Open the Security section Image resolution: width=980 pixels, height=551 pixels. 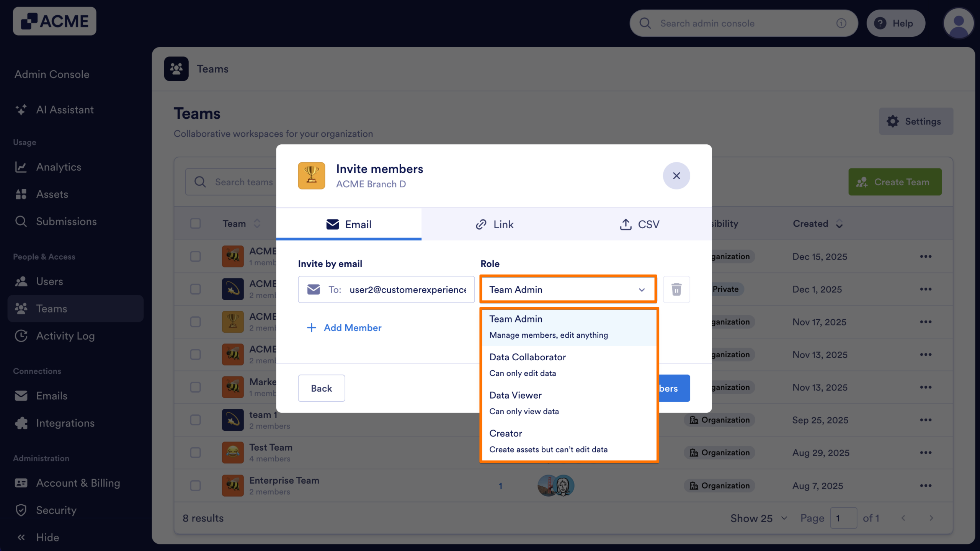click(56, 510)
